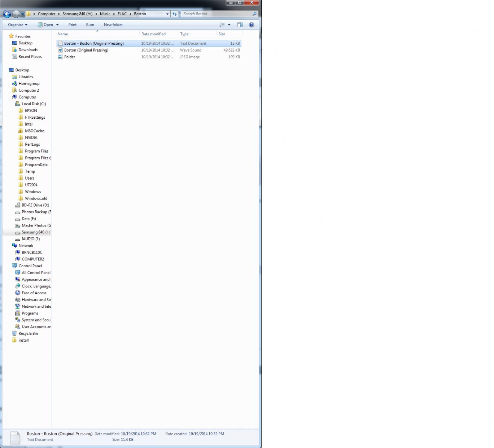Select IAUDIO (I:) drive in sidebar
This screenshot has width=494, height=448.
coord(30,239)
